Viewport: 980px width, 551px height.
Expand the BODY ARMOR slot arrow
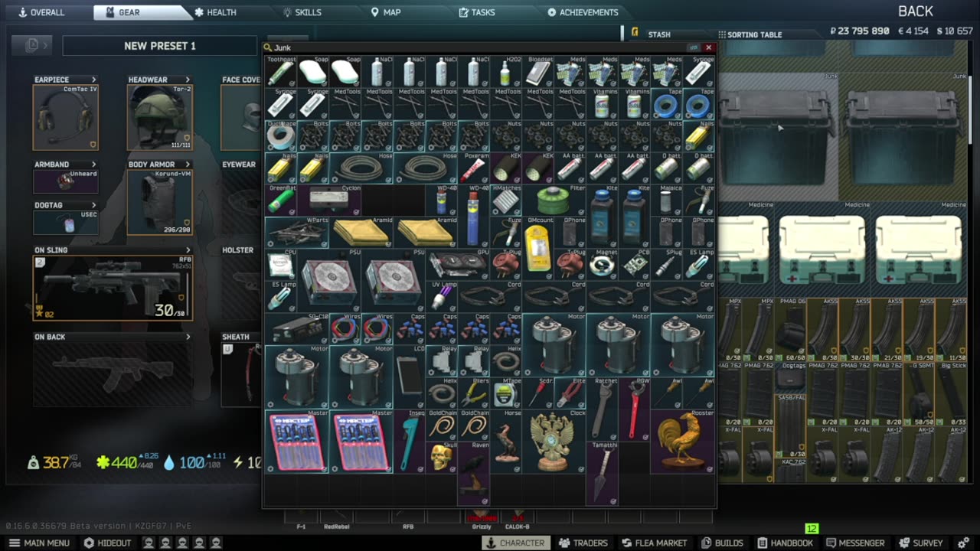tap(188, 165)
